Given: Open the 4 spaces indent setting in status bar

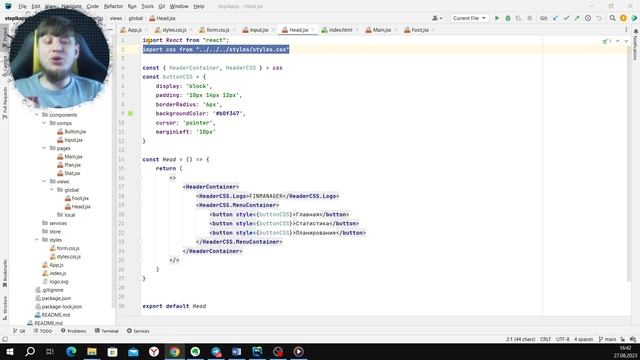Looking at the screenshot, I should (583, 339).
